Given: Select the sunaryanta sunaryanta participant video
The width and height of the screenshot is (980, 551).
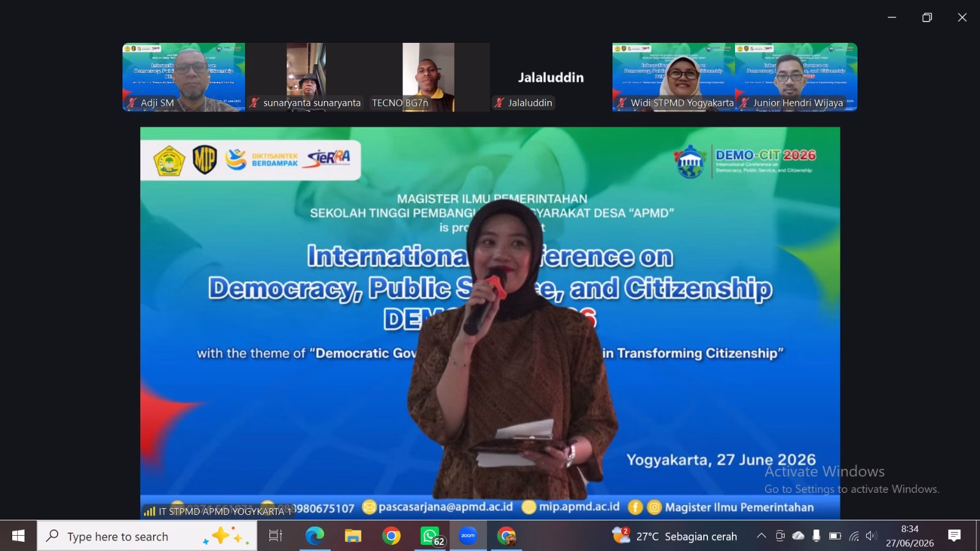Looking at the screenshot, I should click(x=306, y=77).
